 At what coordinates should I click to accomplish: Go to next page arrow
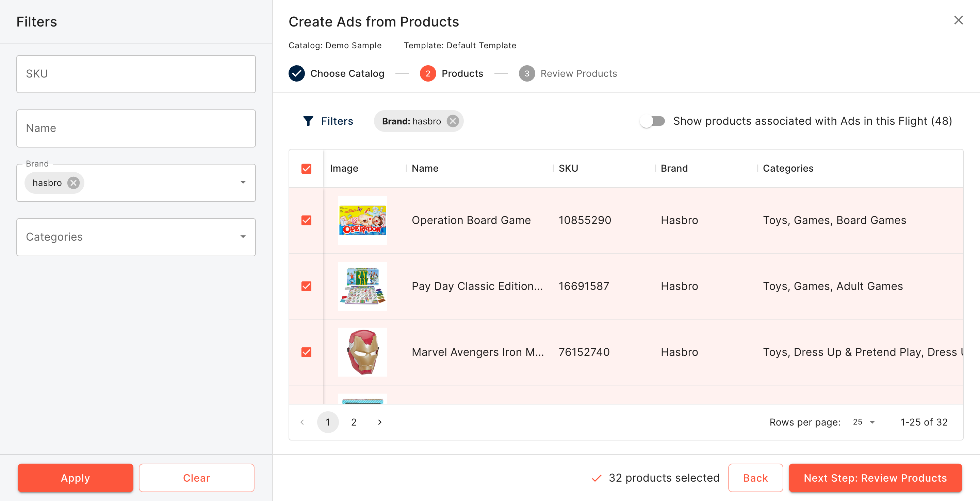[379, 422]
